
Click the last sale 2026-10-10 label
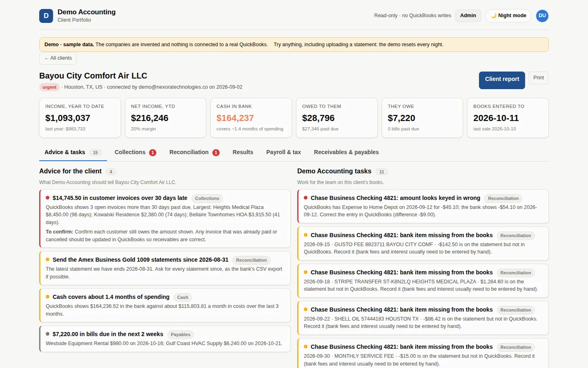[494, 129]
